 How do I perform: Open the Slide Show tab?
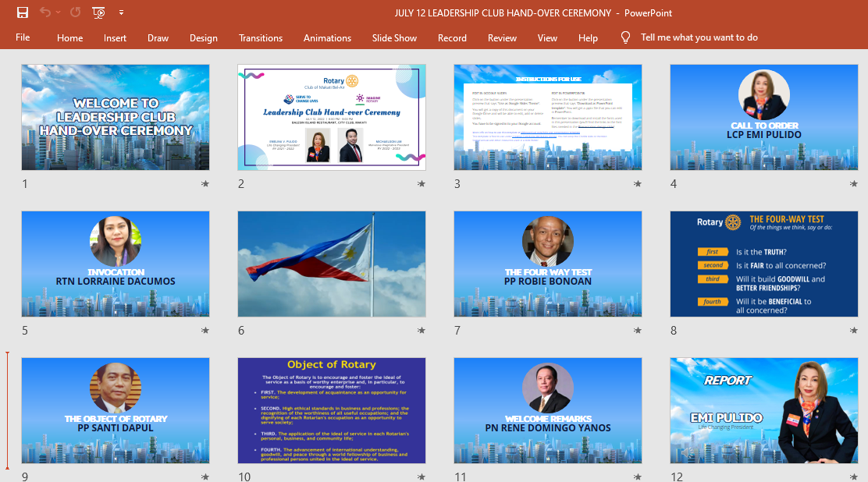pos(394,37)
